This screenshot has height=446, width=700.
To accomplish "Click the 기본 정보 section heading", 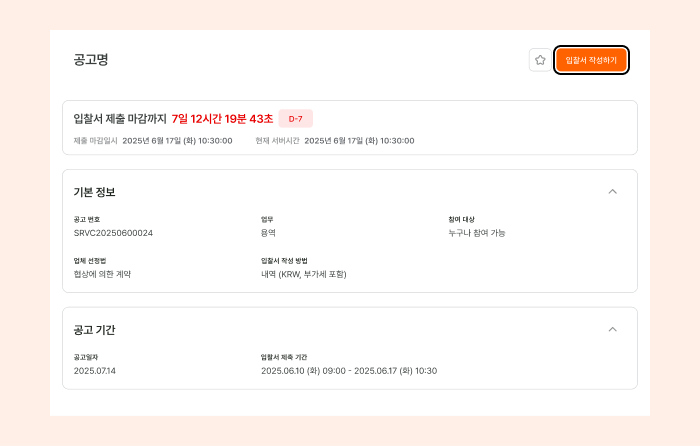I will [x=95, y=192].
